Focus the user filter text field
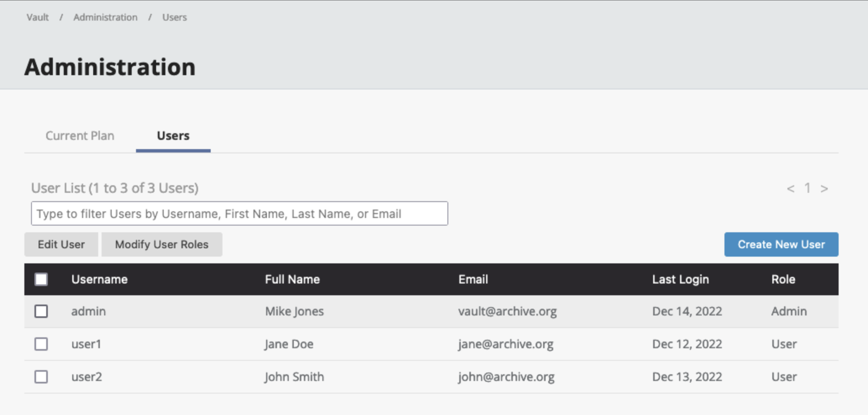868x415 pixels. 239,214
